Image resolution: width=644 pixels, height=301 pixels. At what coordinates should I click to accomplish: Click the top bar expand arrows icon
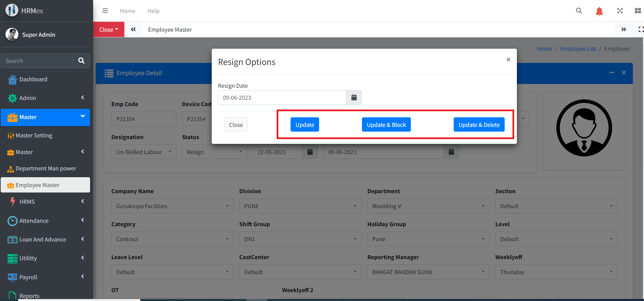click(620, 11)
